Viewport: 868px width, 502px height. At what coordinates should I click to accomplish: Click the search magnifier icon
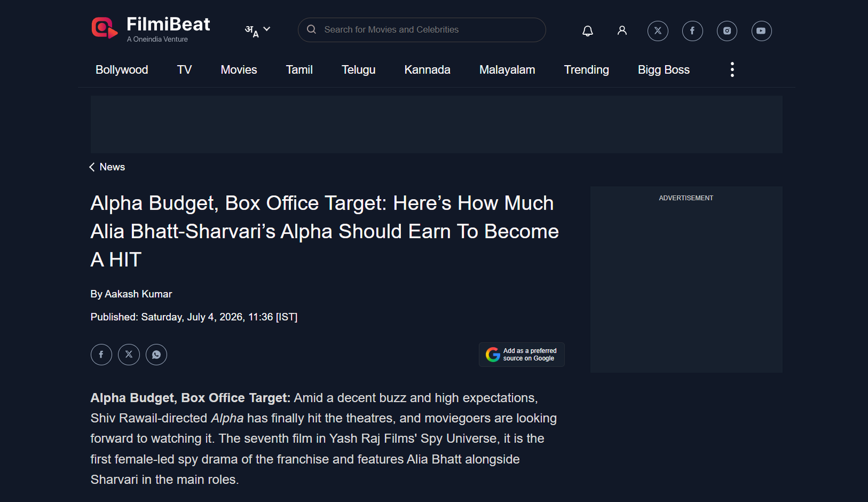click(311, 29)
